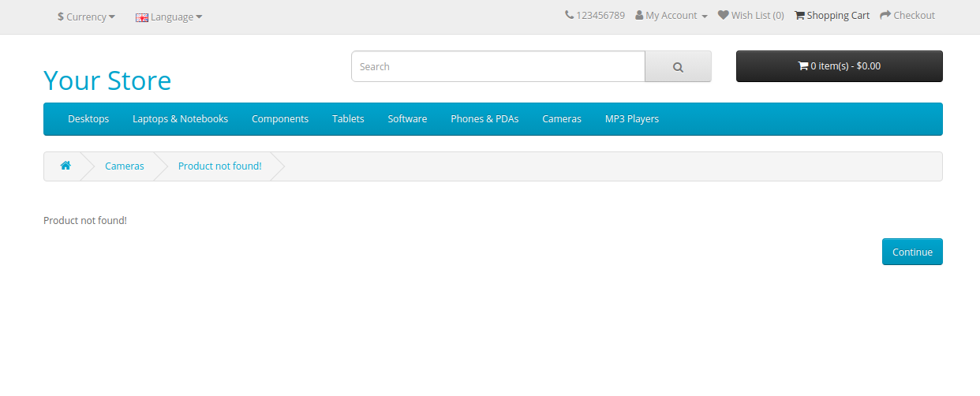
Task: Open the MP3 Players menu
Action: click(x=632, y=119)
